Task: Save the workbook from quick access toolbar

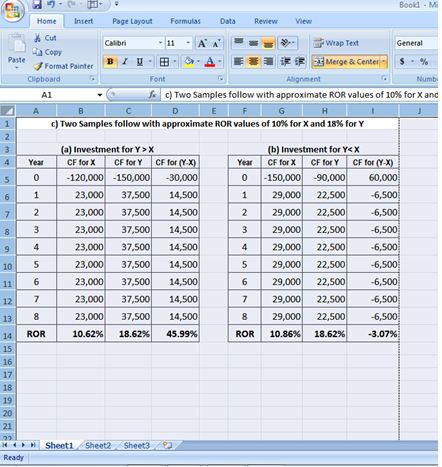Action: click(37, 4)
